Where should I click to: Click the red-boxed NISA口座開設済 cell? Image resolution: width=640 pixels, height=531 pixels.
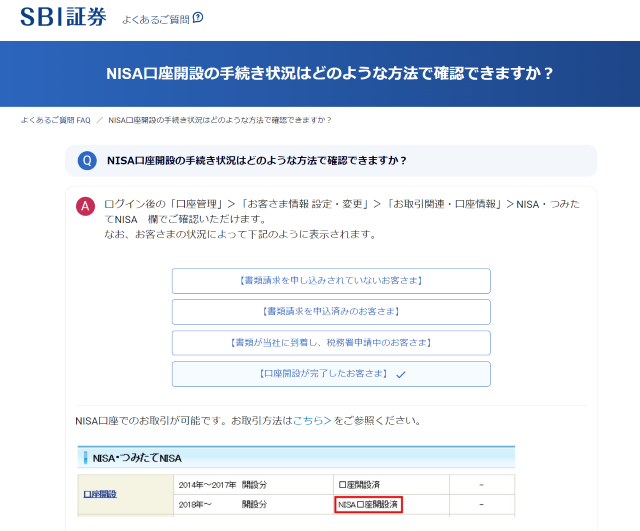point(368,505)
